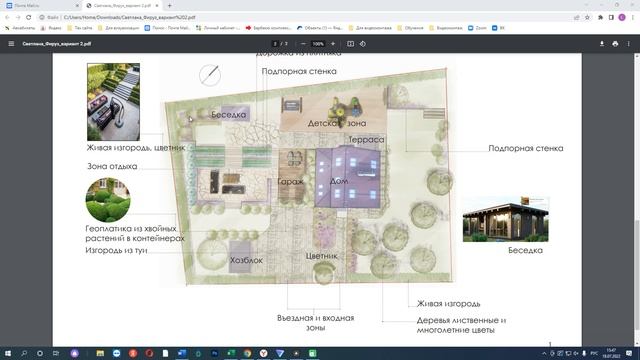Viewport: 640px width, 360px height.
Task: Open the taskbar volume control
Action: coord(576,353)
